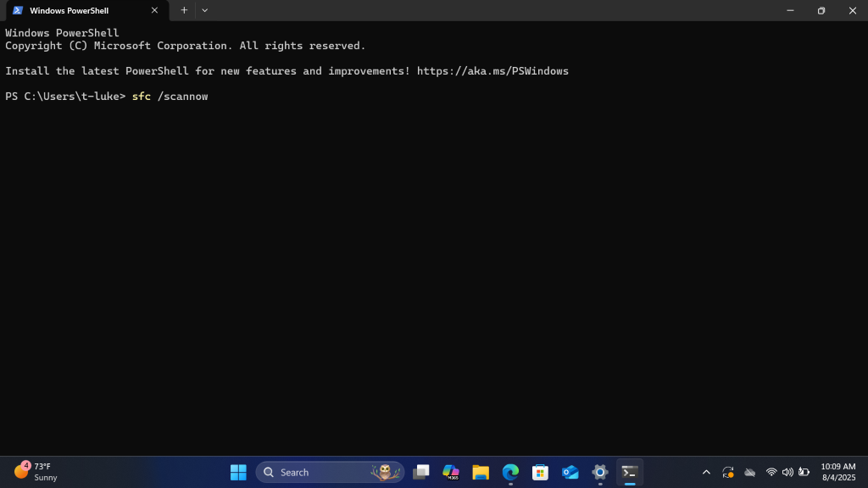Open the new tab dropdown chevron

click(x=204, y=10)
